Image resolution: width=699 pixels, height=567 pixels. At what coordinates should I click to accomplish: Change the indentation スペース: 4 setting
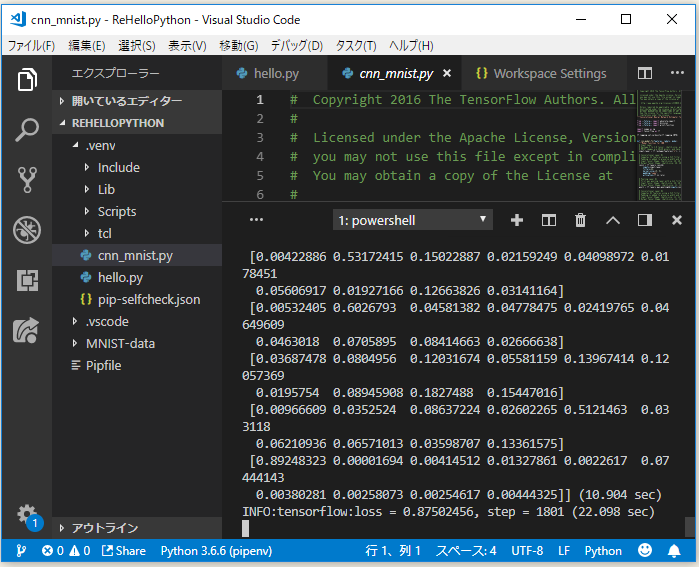point(466,551)
